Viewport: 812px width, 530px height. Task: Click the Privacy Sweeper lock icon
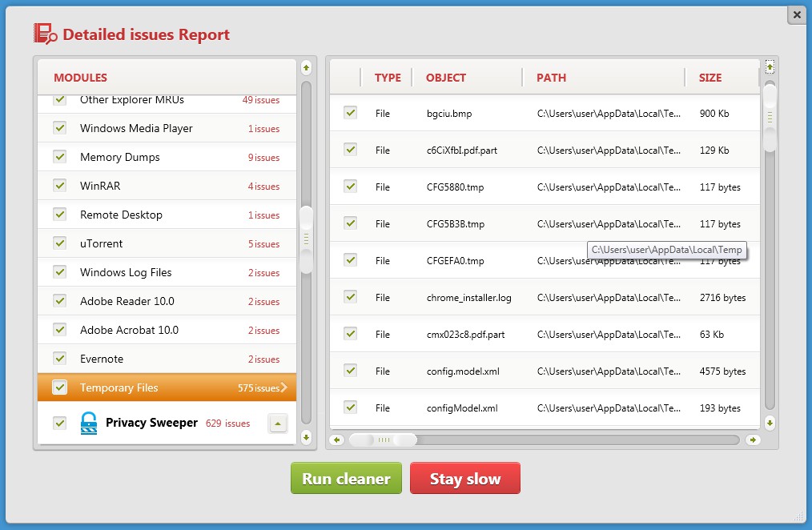pos(89,423)
